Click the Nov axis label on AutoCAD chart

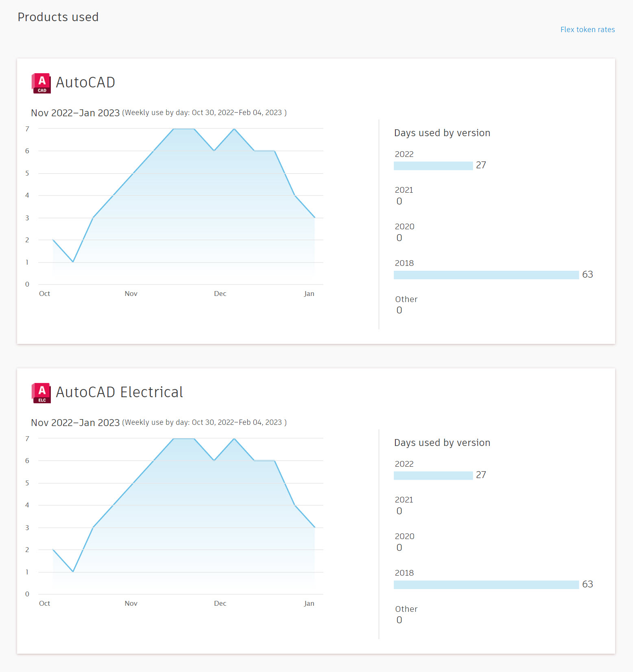[x=131, y=294]
